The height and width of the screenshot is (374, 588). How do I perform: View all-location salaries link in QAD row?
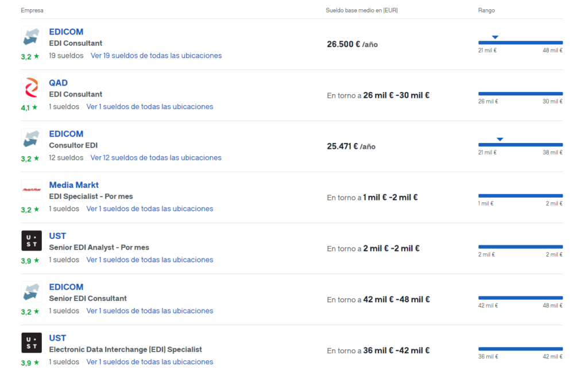150,106
